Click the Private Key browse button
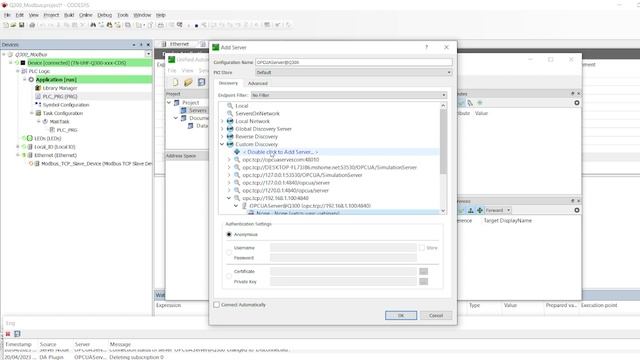640x360 pixels. tap(424, 282)
